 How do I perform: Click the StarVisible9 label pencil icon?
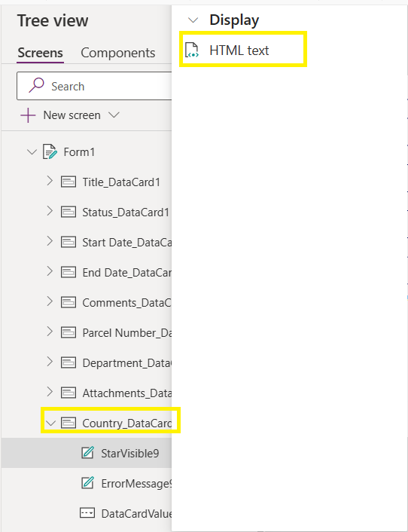[x=87, y=453]
